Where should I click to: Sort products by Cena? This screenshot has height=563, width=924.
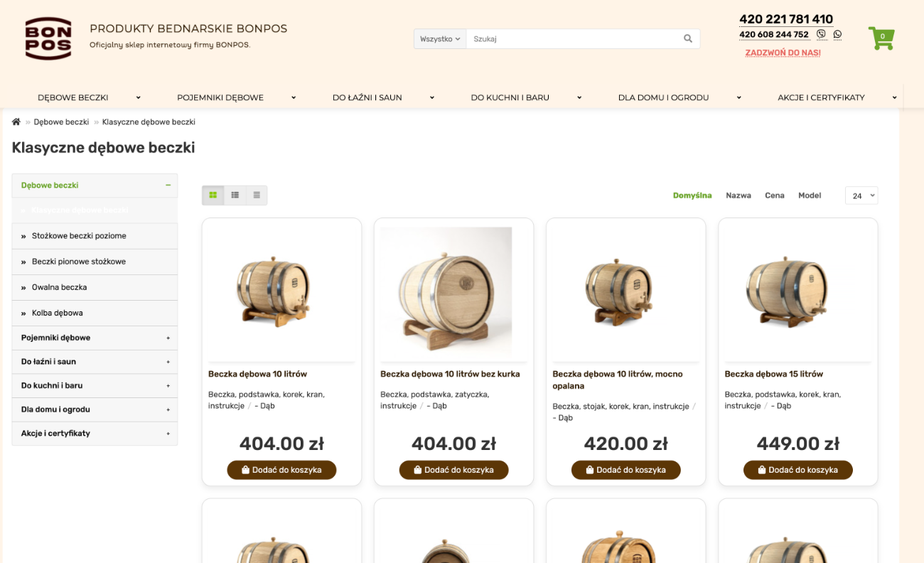(x=775, y=195)
